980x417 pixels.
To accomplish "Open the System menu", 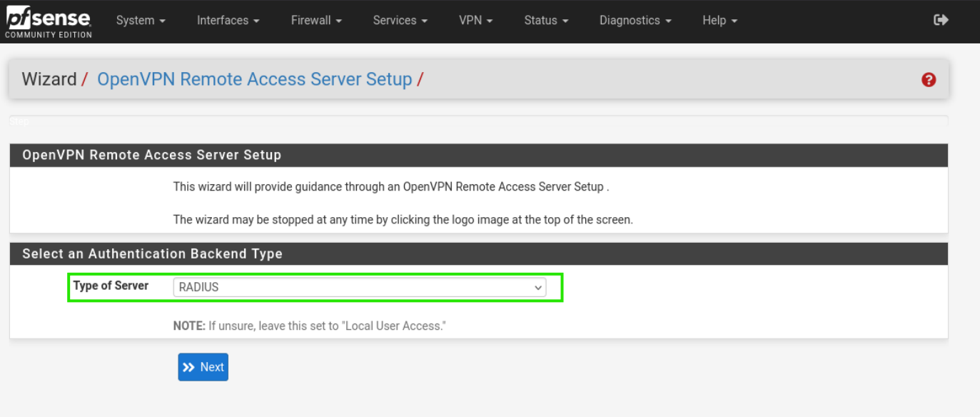I will (141, 21).
